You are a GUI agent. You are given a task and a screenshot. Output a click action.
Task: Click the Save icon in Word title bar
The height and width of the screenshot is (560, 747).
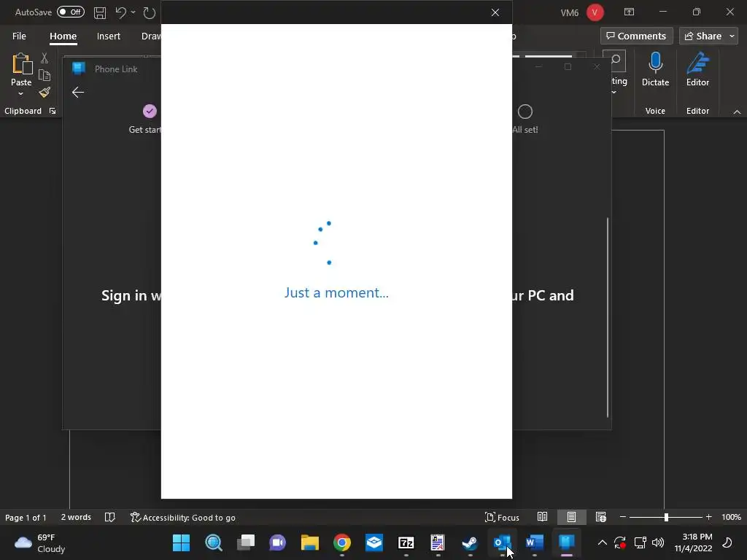(99, 12)
